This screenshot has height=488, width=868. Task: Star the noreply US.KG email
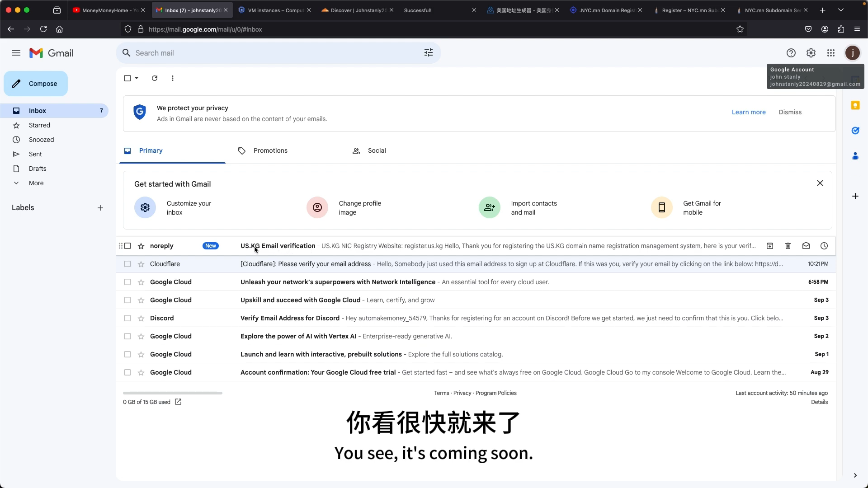coord(141,246)
